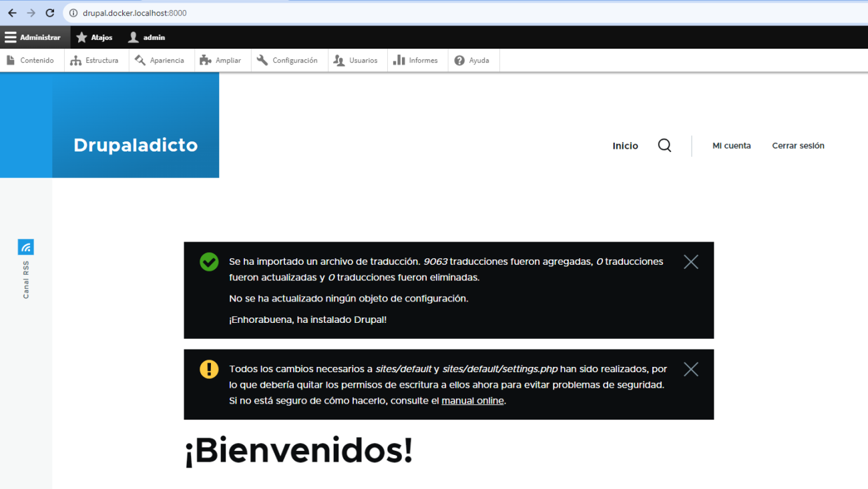Open the Configuración admin menu item
Viewport: 868px width, 489px height.
coord(288,60)
